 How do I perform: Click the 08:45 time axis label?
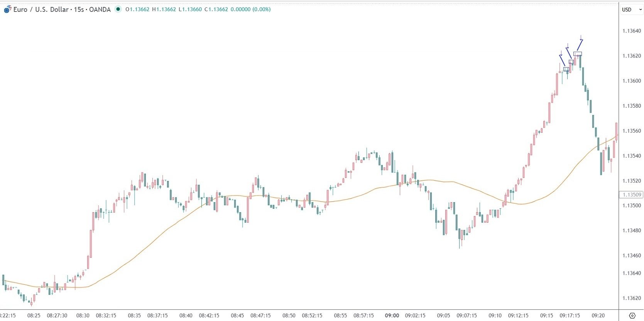coord(237,316)
